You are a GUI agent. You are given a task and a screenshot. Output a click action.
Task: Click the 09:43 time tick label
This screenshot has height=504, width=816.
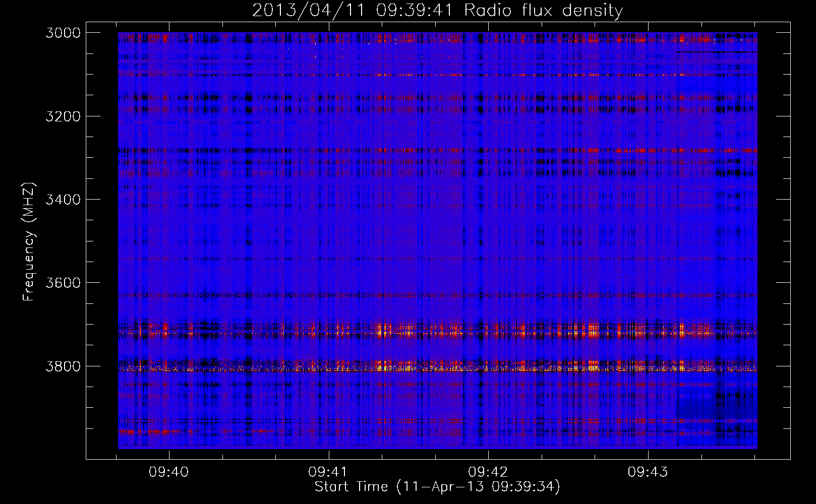click(648, 472)
